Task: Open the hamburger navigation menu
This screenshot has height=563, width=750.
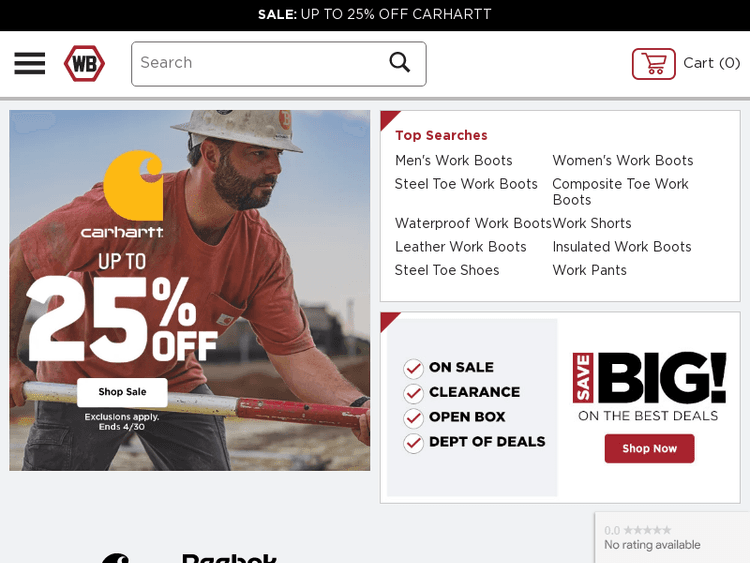Action: [30, 64]
